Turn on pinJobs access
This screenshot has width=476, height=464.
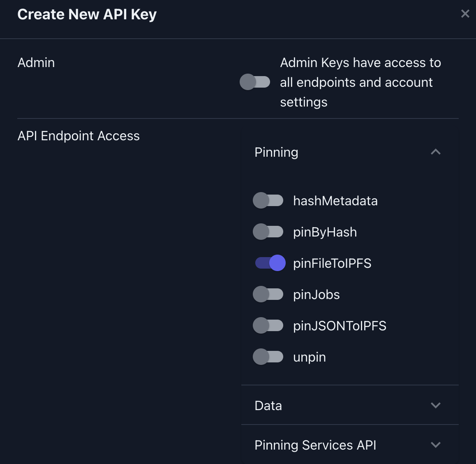268,294
